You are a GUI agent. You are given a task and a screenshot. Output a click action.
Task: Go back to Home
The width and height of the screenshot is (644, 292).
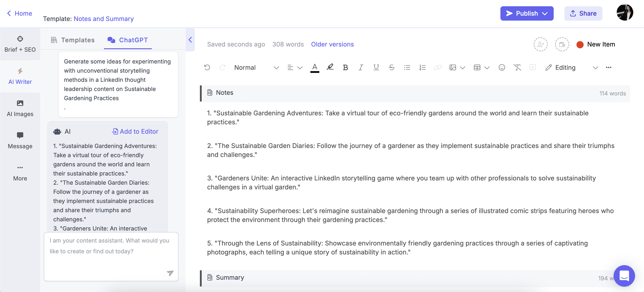[x=19, y=13]
